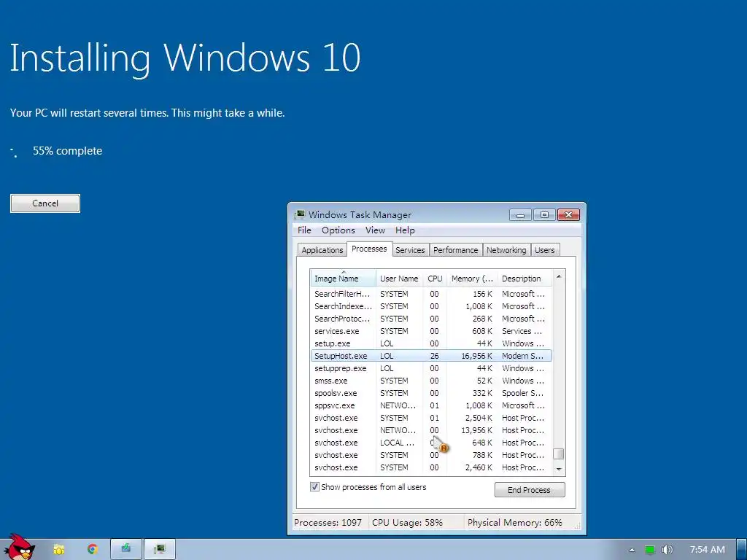Viewport: 747px width, 560px height.
Task: Switch to the Users tab
Action: pos(544,250)
